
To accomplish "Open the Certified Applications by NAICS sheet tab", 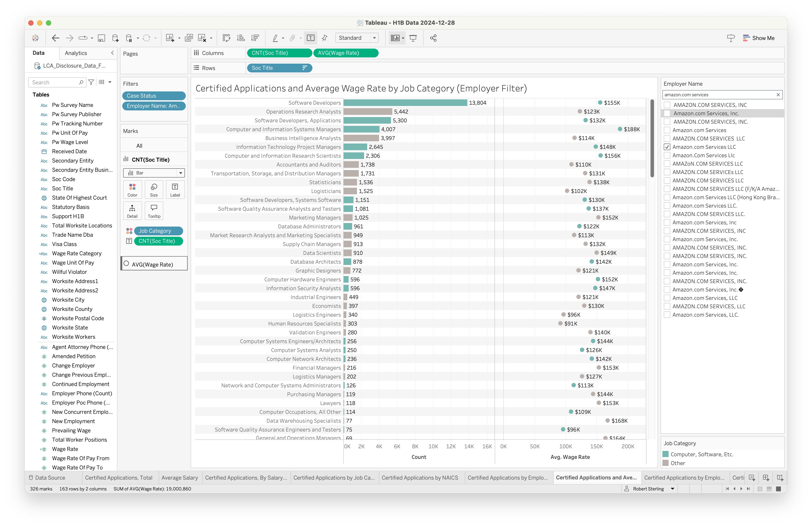I will click(x=420, y=478).
